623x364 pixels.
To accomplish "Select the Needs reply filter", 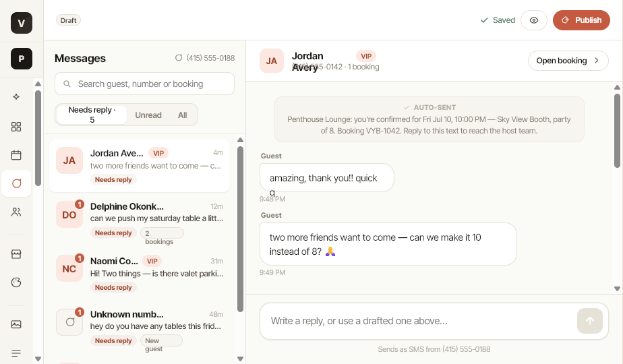I will pos(92,115).
